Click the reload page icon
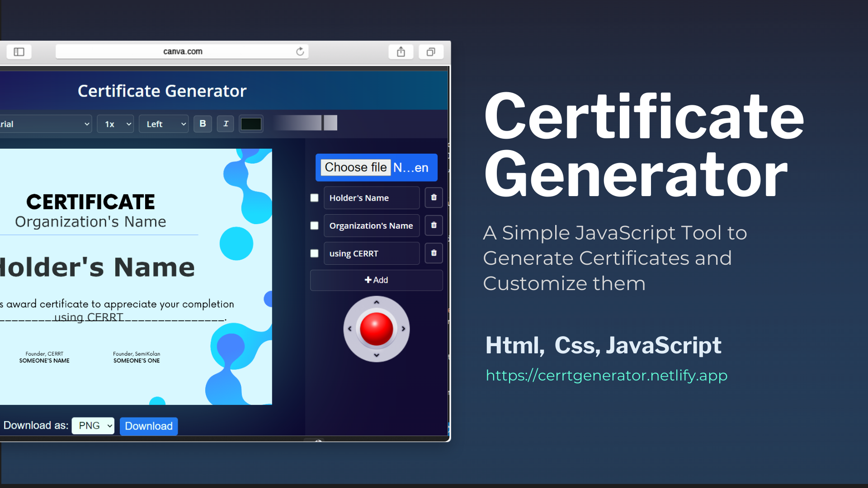868x488 pixels. coord(300,52)
